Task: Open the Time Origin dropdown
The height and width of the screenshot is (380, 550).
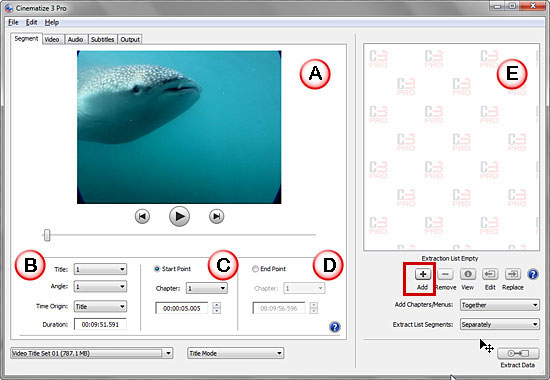Action: tap(100, 306)
